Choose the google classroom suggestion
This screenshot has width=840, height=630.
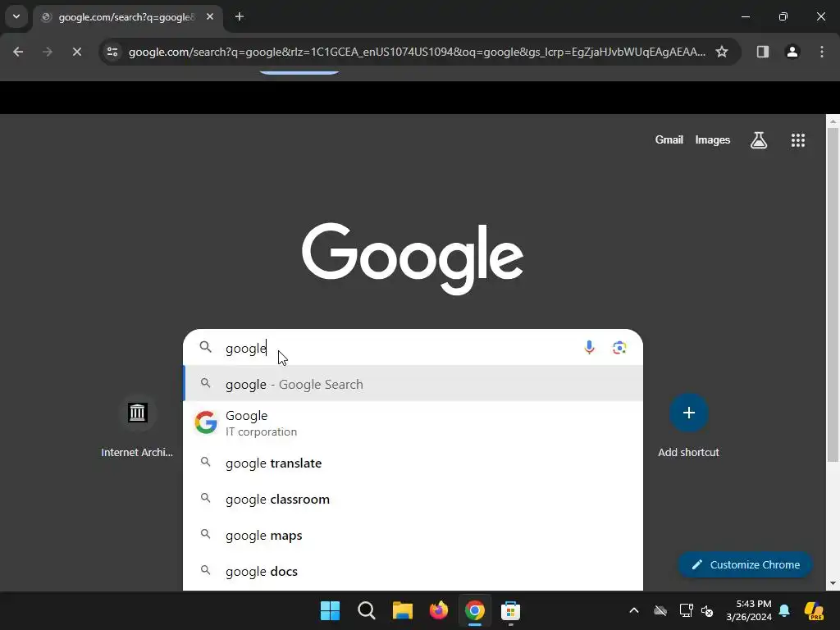pos(413,500)
